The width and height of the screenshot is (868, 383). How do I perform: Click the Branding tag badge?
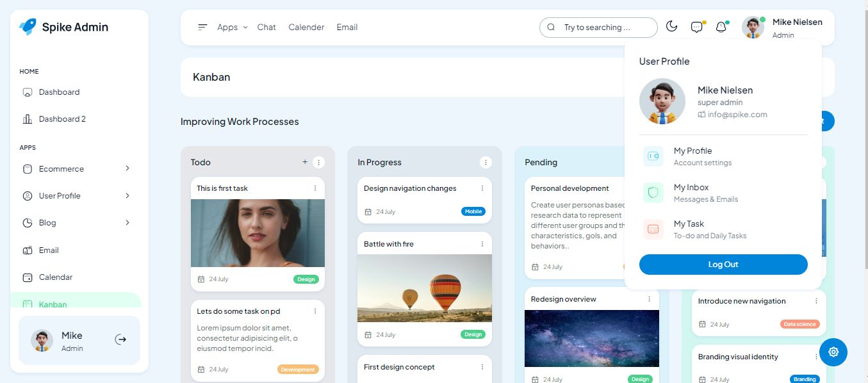point(805,379)
